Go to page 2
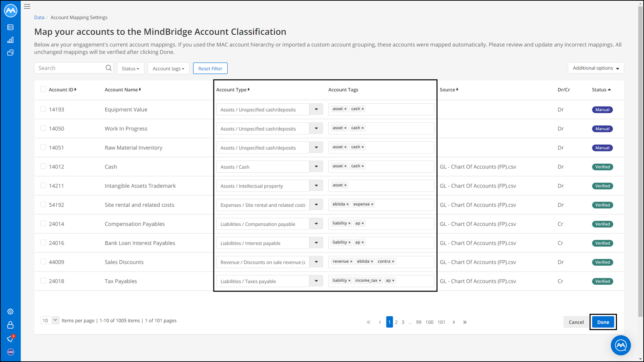This screenshot has width=644, height=362. tap(396, 322)
